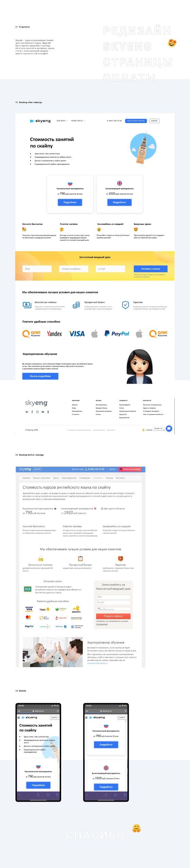
Task: Click the blue 'Прозрачный баланс' coins icon
Action: pos(76,305)
